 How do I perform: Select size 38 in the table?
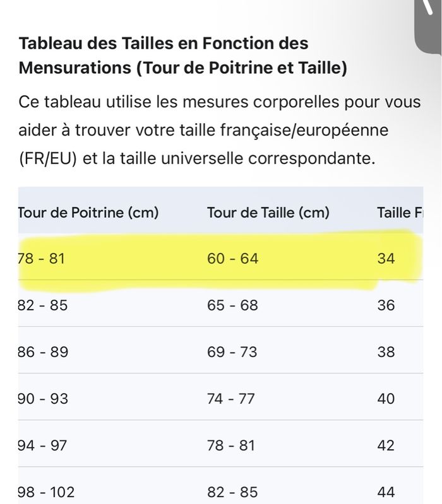point(385,352)
